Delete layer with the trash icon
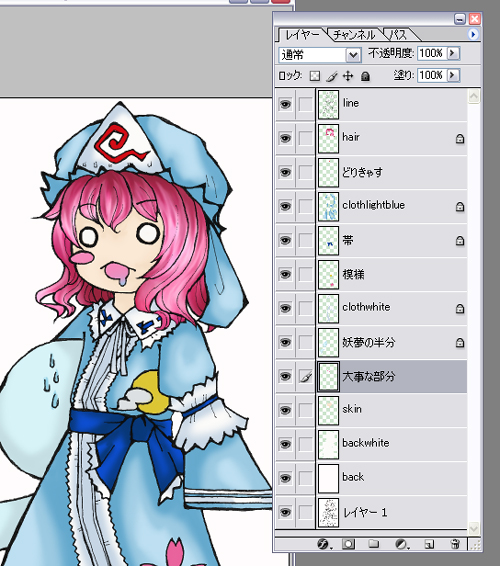 (455, 544)
